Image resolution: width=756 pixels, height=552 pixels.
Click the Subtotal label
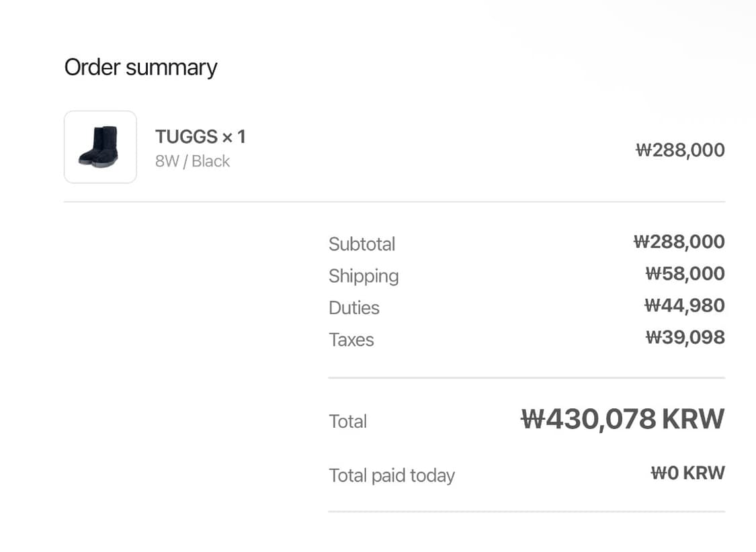pyautogui.click(x=362, y=244)
